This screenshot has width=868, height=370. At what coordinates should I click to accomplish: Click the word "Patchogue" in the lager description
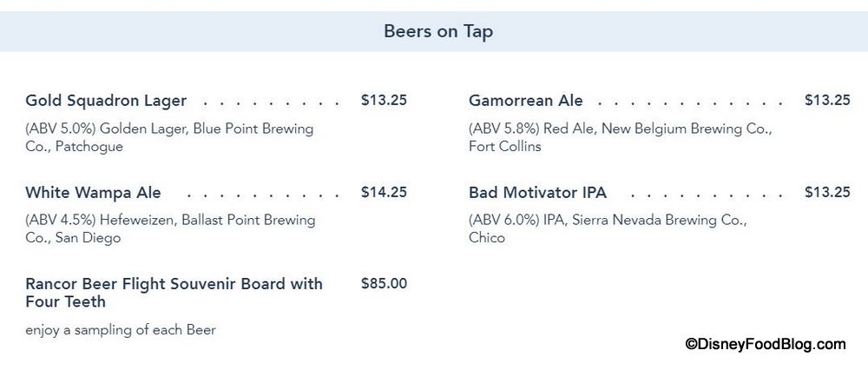coord(89,147)
